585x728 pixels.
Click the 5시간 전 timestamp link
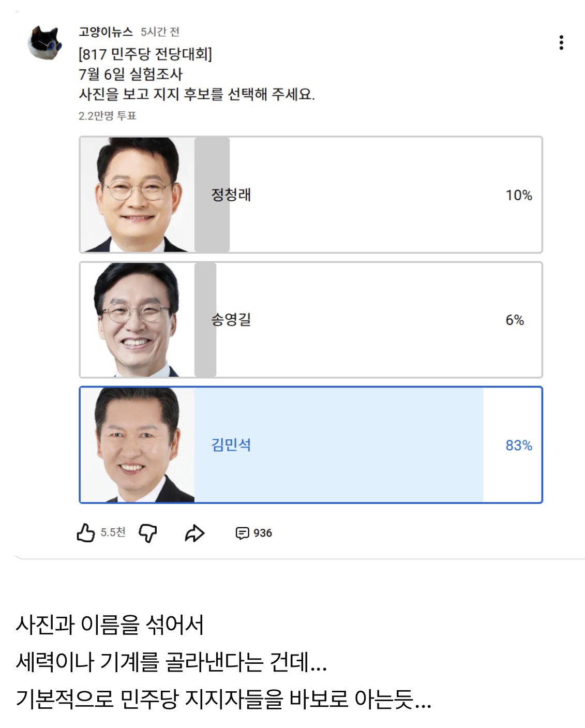160,32
